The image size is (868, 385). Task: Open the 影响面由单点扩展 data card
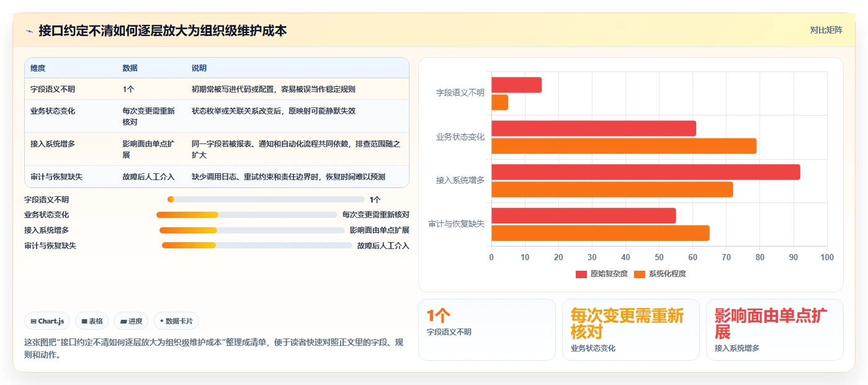tap(775, 330)
